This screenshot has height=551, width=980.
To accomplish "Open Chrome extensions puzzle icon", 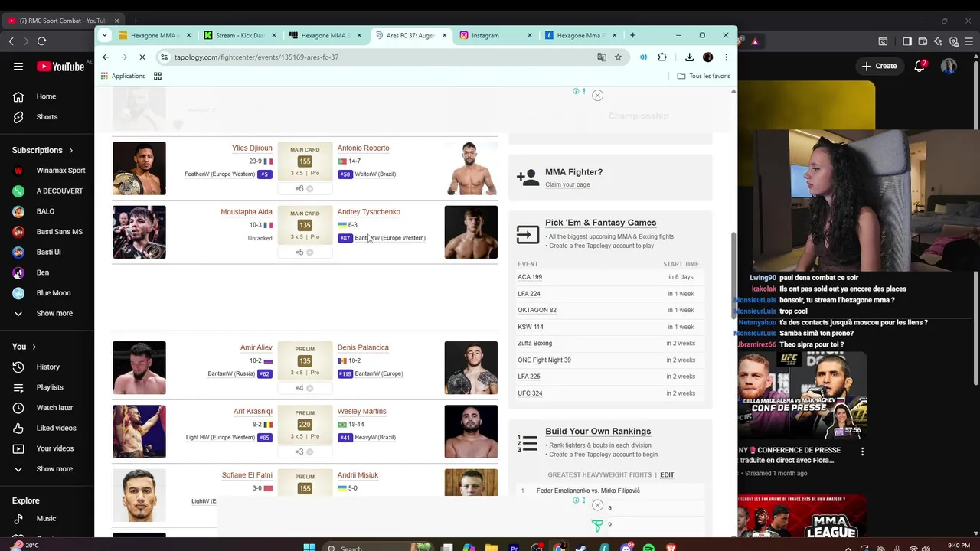I will pyautogui.click(x=662, y=57).
